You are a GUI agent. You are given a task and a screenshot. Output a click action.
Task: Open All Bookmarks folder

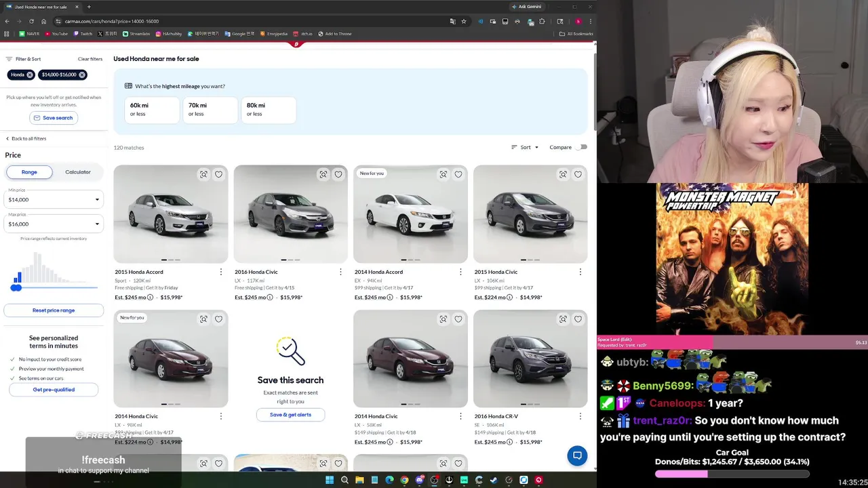tap(576, 33)
